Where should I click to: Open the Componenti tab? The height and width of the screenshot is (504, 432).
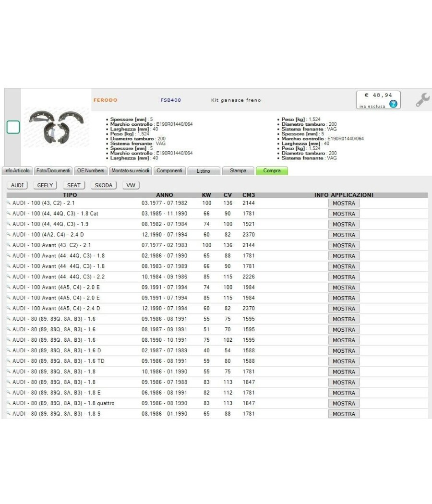point(169,171)
